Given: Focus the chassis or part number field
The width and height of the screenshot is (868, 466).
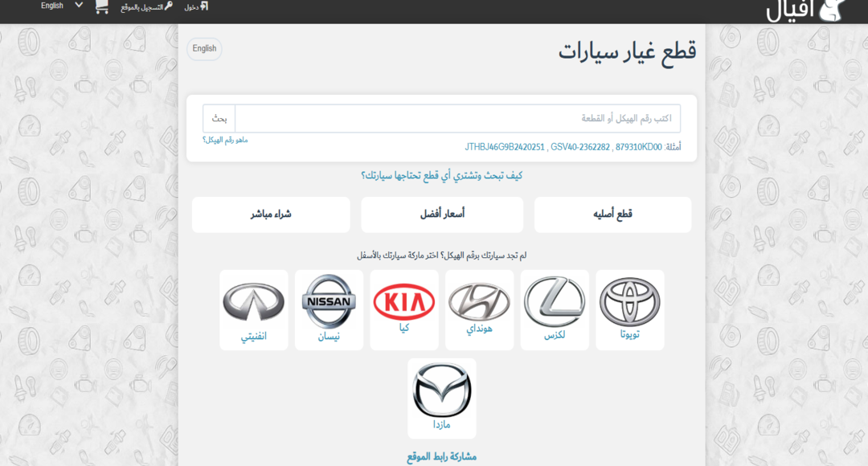Looking at the screenshot, I should tap(458, 118).
